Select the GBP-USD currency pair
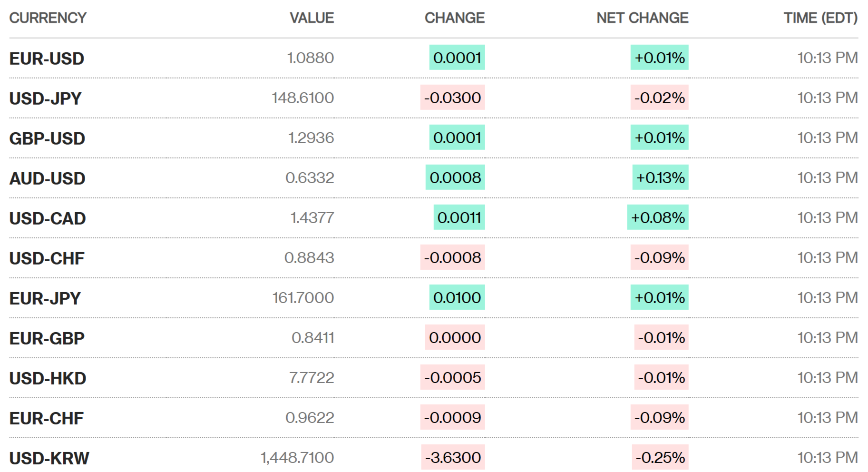 coord(47,138)
